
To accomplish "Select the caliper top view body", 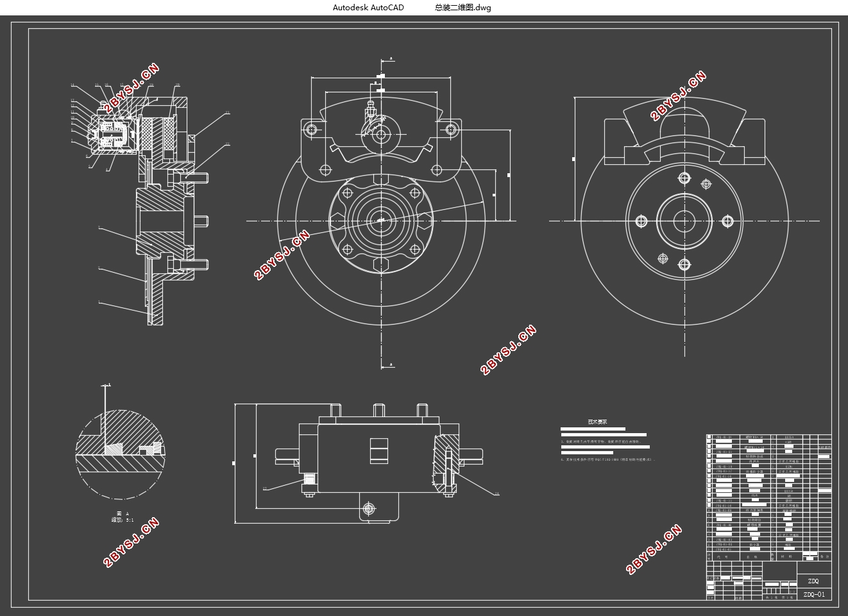I will pyautogui.click(x=378, y=459).
